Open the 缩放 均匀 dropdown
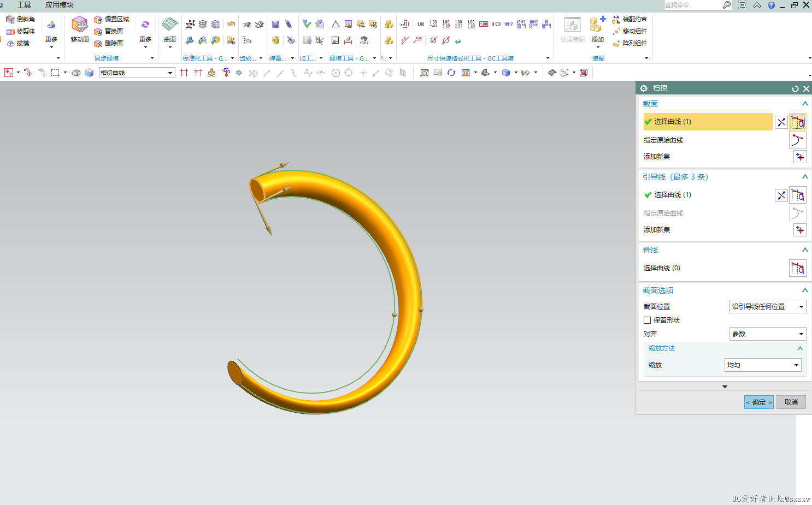The height and width of the screenshot is (505, 812). pyautogui.click(x=763, y=365)
